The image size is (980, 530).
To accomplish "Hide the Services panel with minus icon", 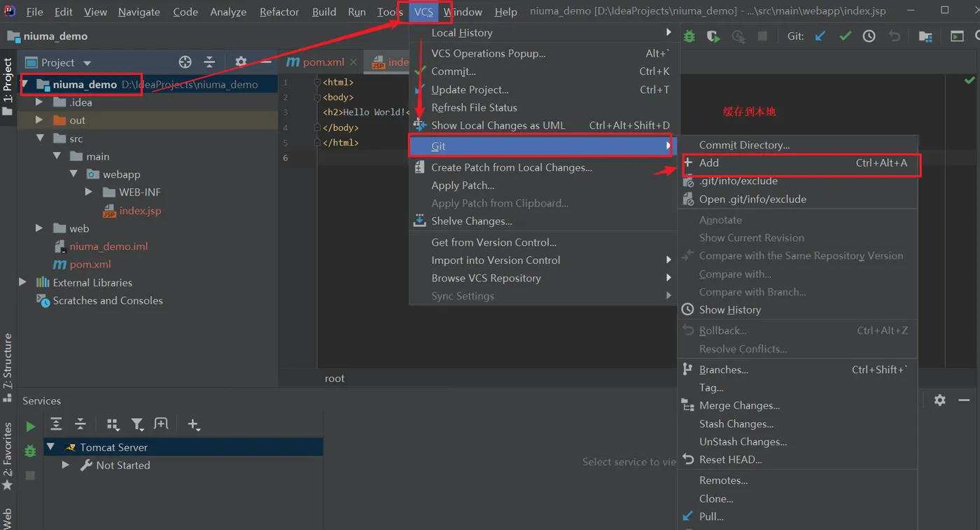I will coord(965,400).
